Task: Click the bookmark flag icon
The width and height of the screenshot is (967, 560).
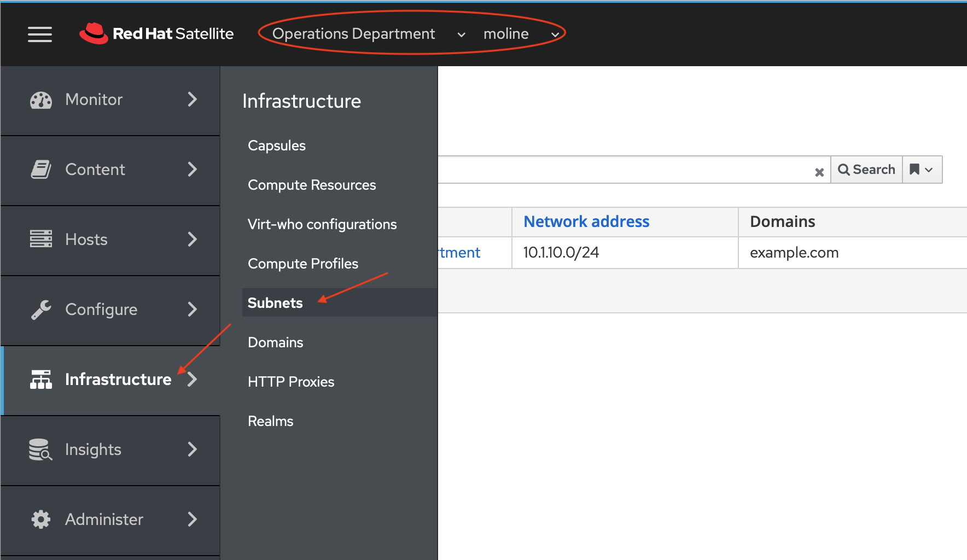Action: tap(914, 170)
